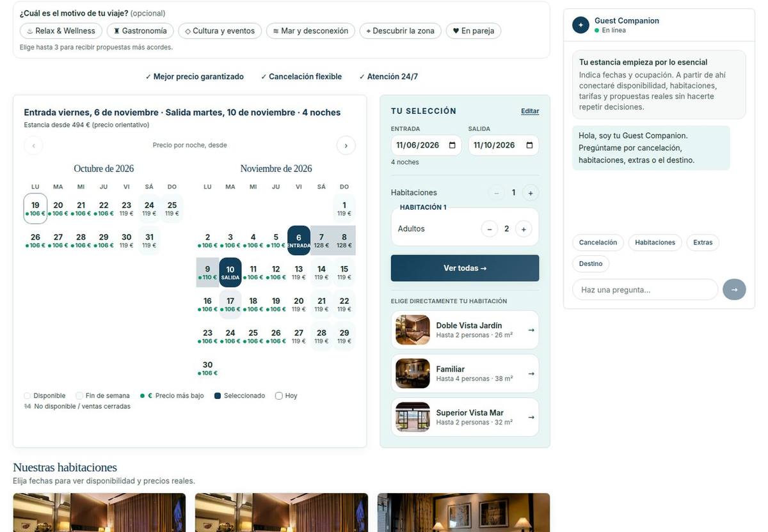Open the Entrada date picker icon
The image size is (768, 532).
452,145
